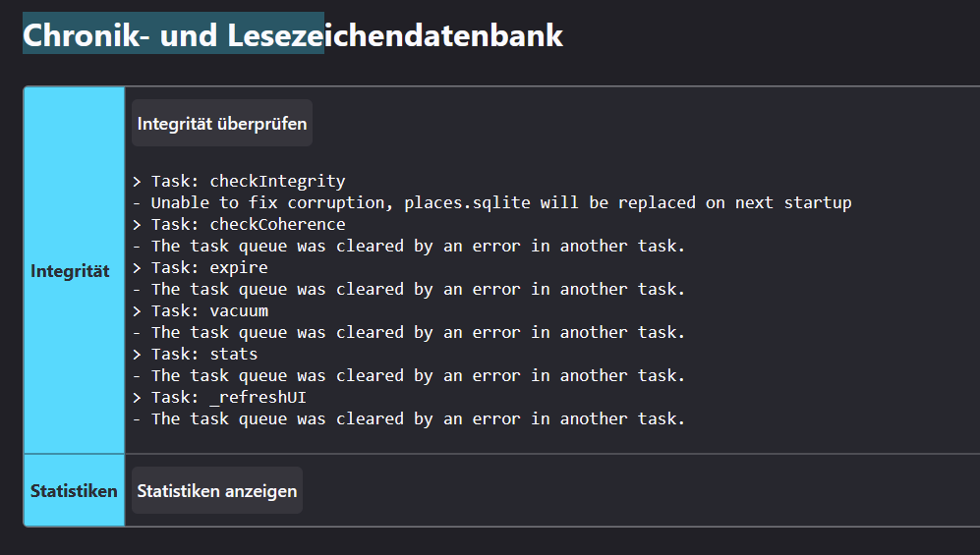Click the Task: vacuum log line
This screenshot has height=555, width=980.
coord(200,311)
